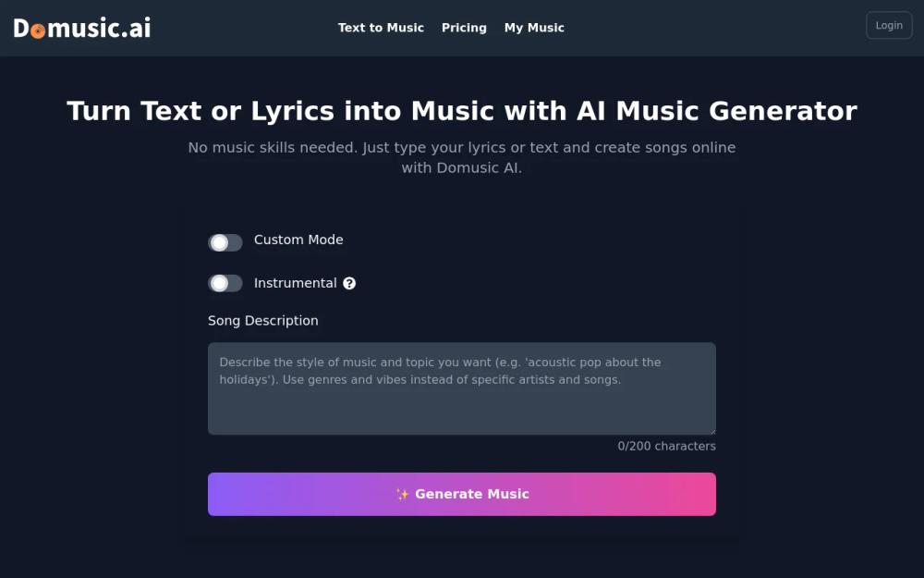924x578 pixels.
Task: Click empty space in the top header bar
Action: coord(721,28)
